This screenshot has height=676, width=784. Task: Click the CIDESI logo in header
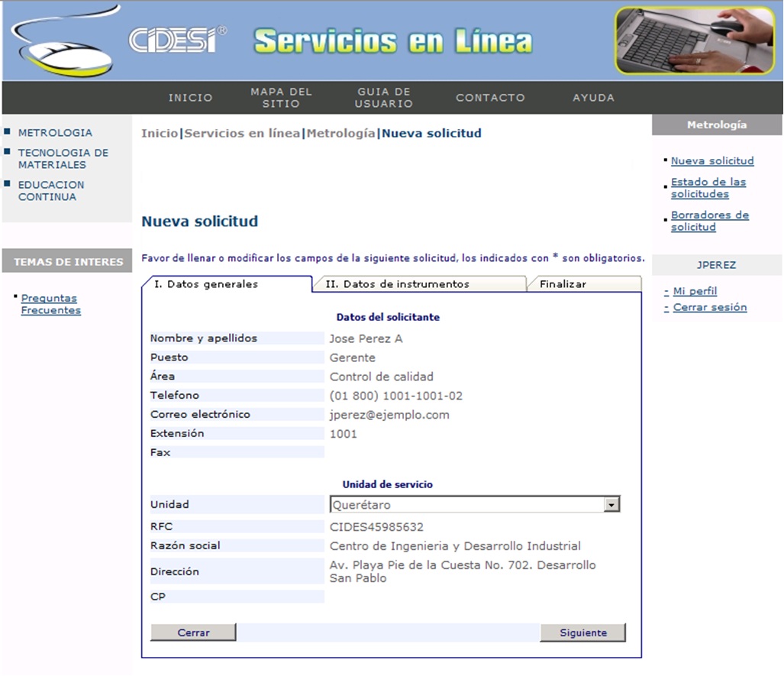tap(177, 40)
